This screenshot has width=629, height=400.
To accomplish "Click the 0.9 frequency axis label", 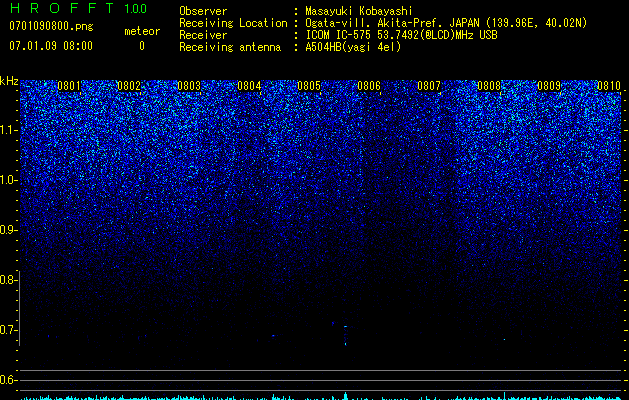I will tap(8, 230).
